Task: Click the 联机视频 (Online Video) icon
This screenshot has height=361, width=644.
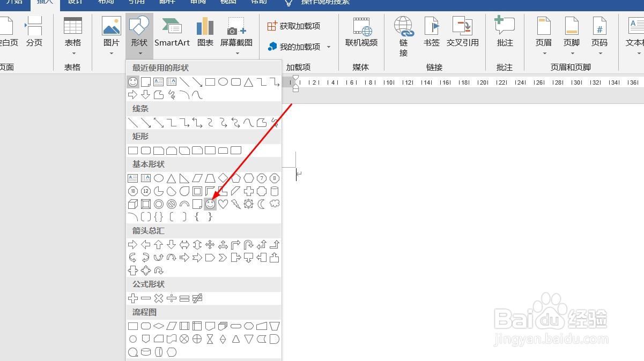Action: [361, 32]
